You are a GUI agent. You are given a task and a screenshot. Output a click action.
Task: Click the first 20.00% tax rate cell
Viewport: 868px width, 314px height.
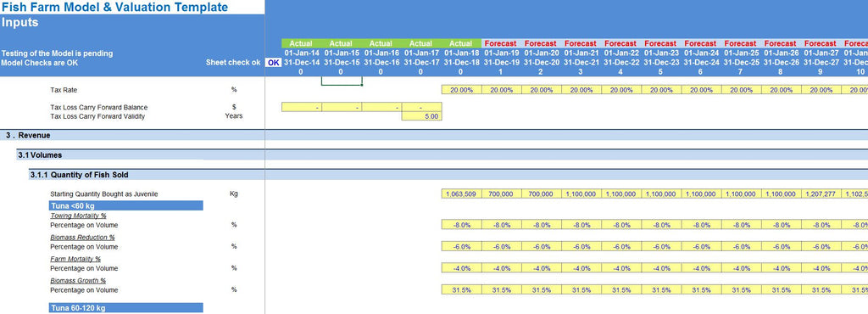click(x=462, y=90)
